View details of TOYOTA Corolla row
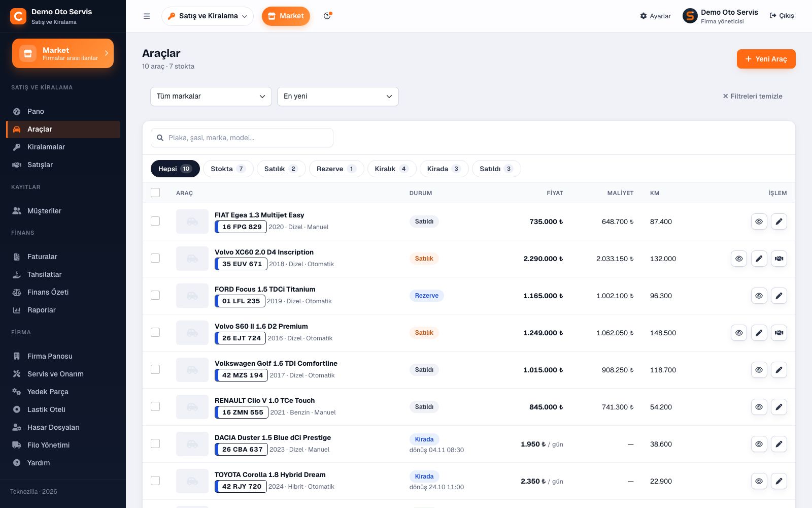Viewport: 812px width, 508px height. point(759,481)
